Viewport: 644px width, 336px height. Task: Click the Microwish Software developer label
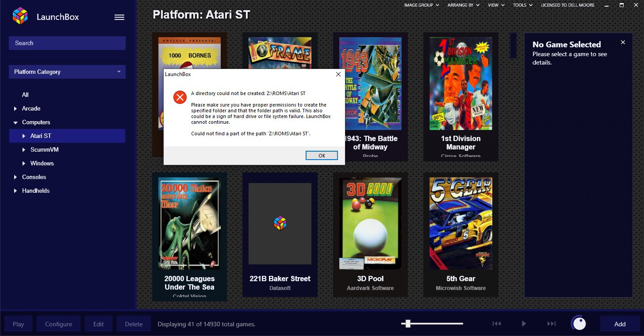[x=460, y=288]
